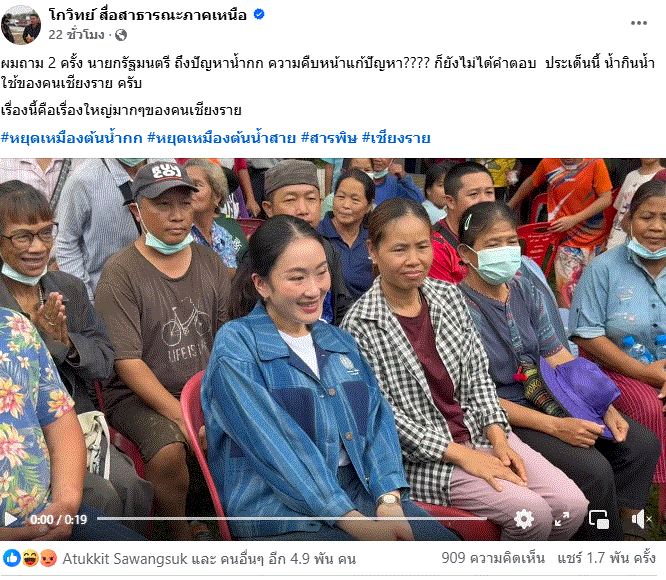Click the Angry reaction icon
Screen dimensions: 666x580
(48, 558)
